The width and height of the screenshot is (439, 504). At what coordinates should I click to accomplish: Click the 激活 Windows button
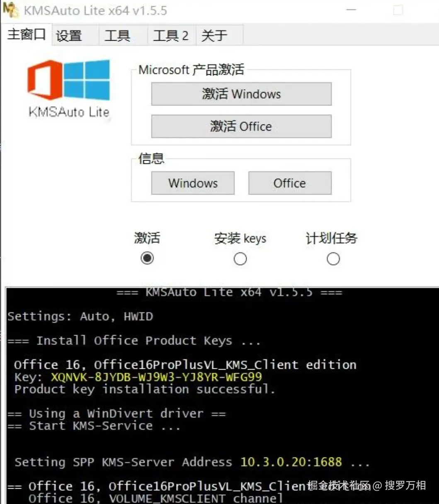[x=241, y=94]
